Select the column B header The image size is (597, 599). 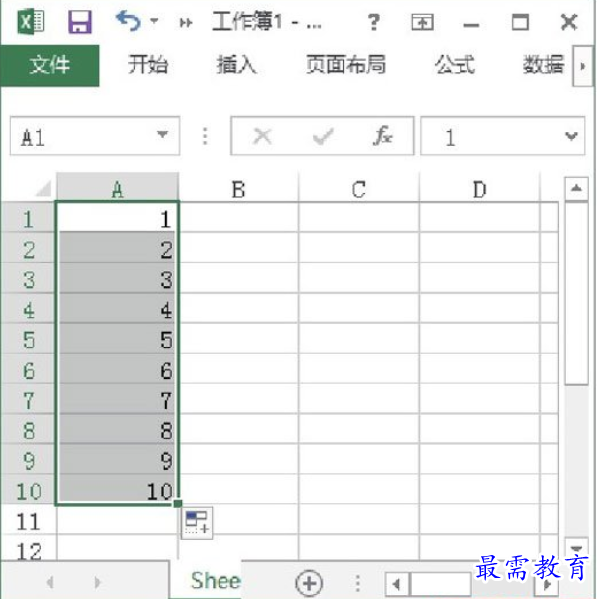click(x=238, y=189)
